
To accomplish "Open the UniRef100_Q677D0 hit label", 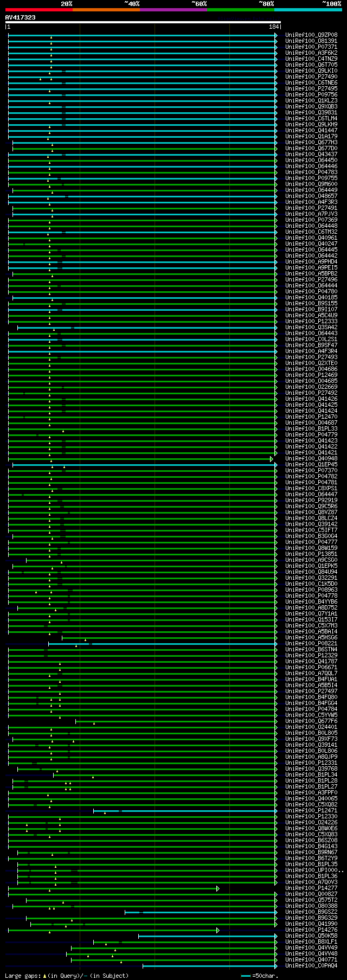I will [x=311, y=149].
